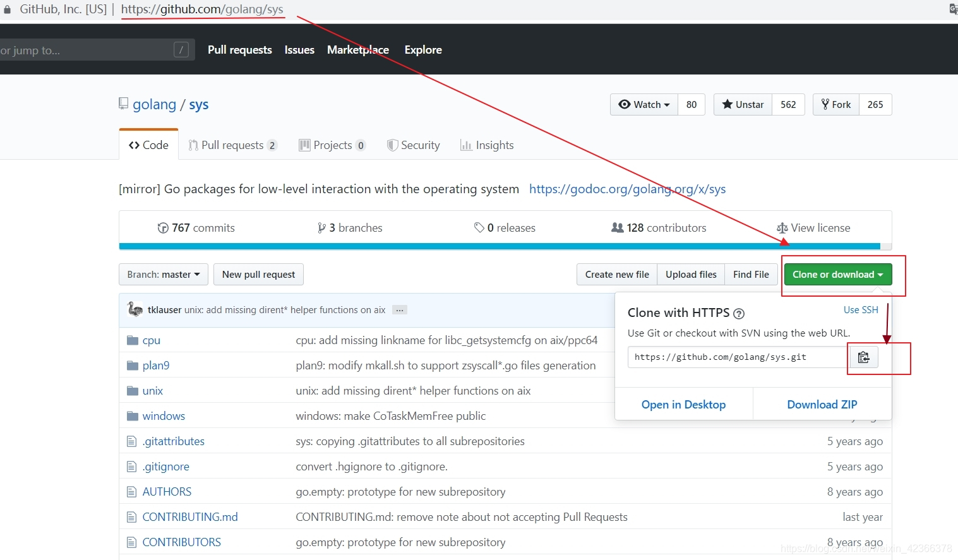Click Create new file button
The image size is (958, 560).
(617, 275)
